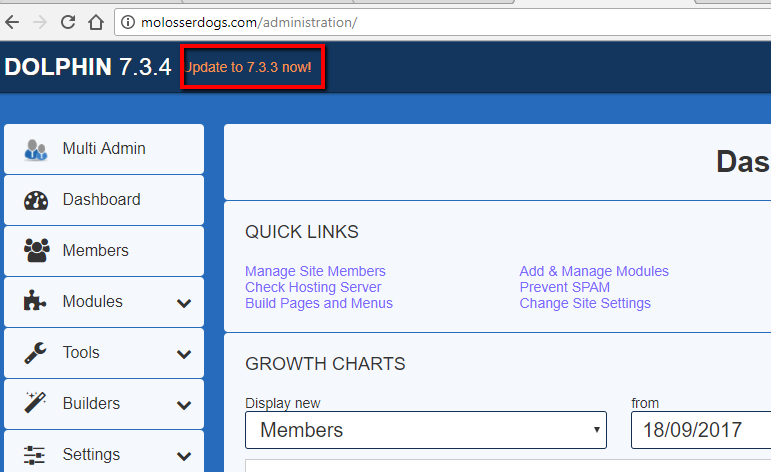Viewport: 771px width, 472px height.
Task: Go to browser home page icon
Action: pyautogui.click(x=96, y=21)
